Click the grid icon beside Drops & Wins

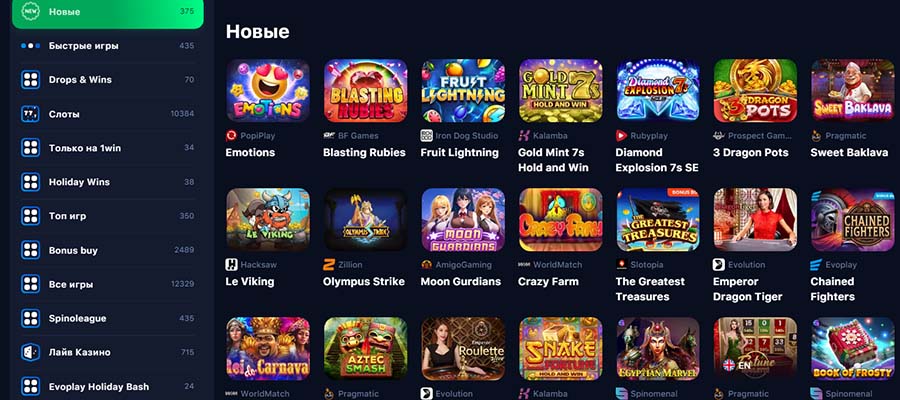(30, 79)
